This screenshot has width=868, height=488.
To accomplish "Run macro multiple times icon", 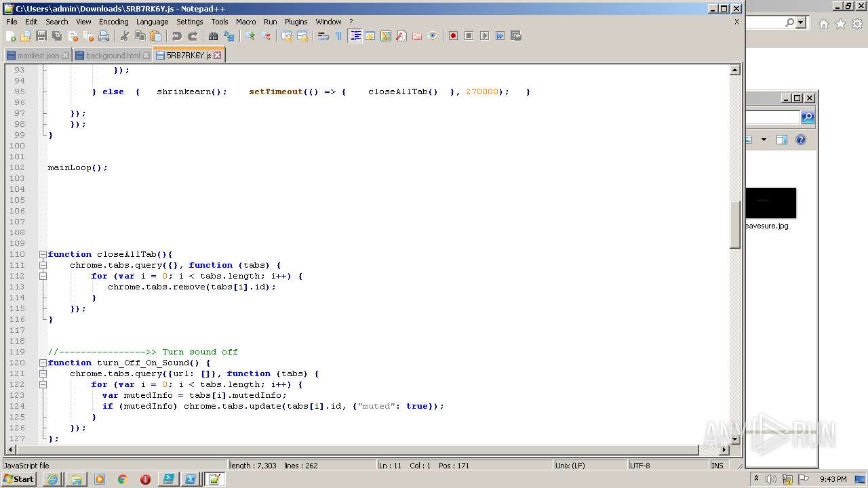I will (500, 36).
